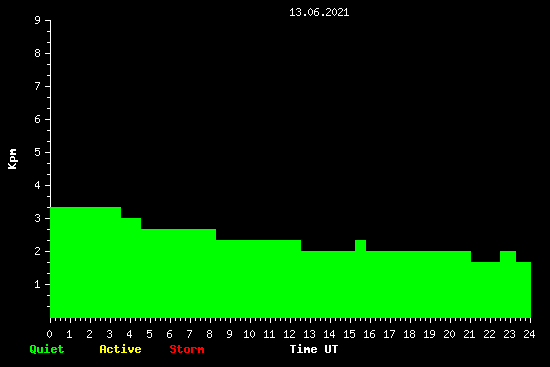This screenshot has height=367, width=550.
Task: Click the 1 value on Kpm axis
Action: 38,285
